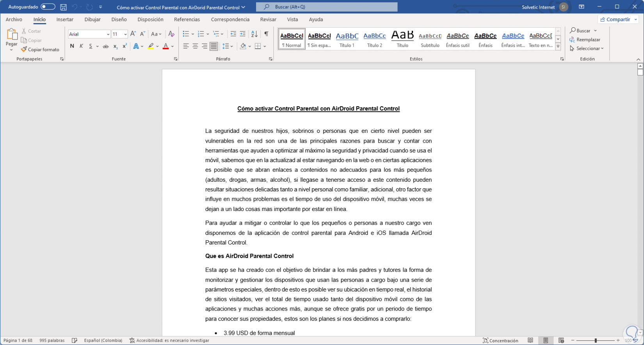The image size is (644, 345).
Task: Click the Paste (Pegar) clipboard icon
Action: coord(11,35)
